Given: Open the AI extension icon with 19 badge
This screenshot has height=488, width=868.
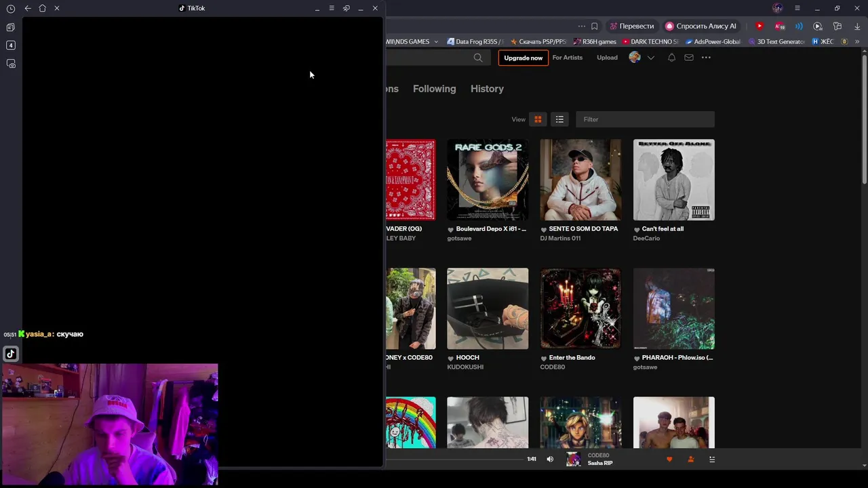Looking at the screenshot, I should [x=780, y=26].
